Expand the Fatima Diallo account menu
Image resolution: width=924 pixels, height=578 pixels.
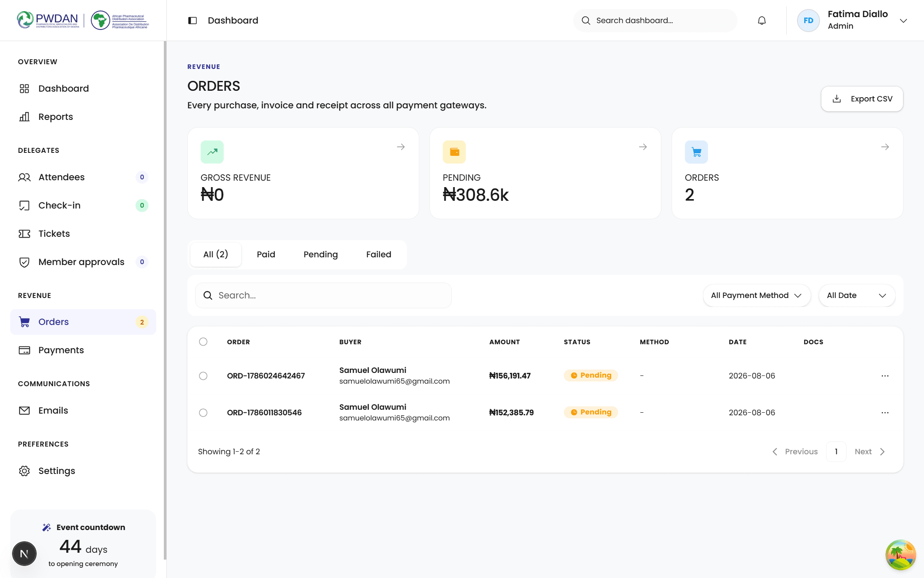[x=903, y=21]
